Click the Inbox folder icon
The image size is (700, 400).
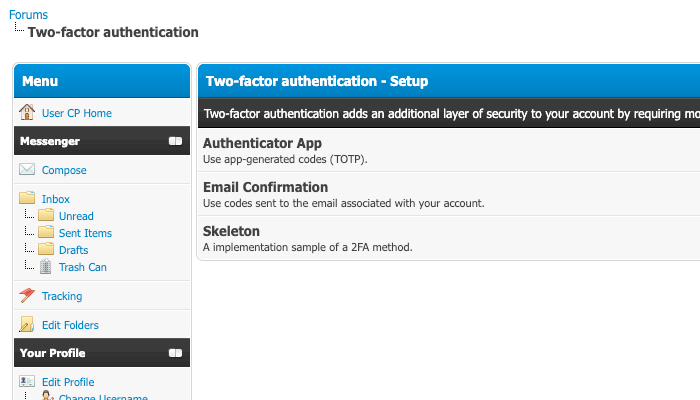[x=27, y=199]
